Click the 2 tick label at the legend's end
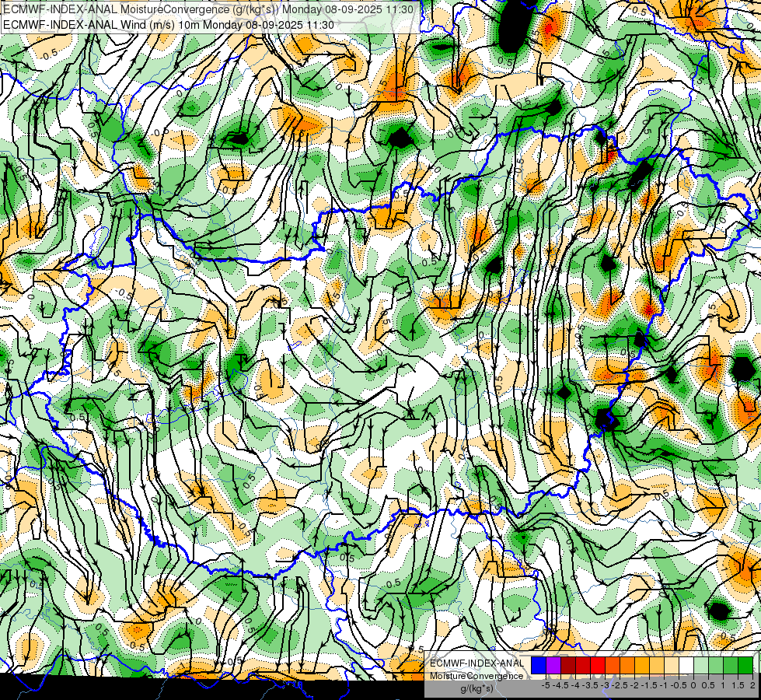 (752, 685)
